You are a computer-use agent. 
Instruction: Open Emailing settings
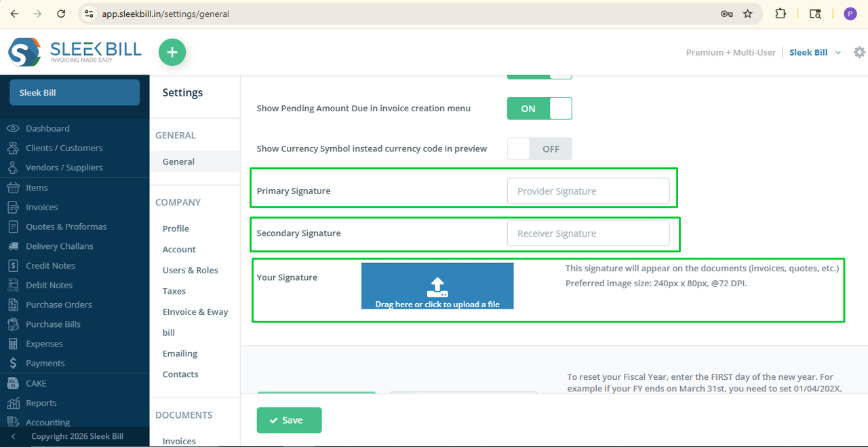coord(180,353)
